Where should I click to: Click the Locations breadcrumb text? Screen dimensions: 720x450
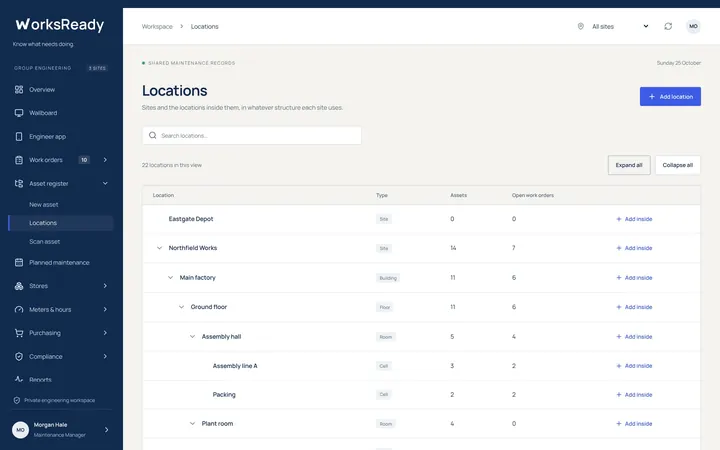[204, 27]
